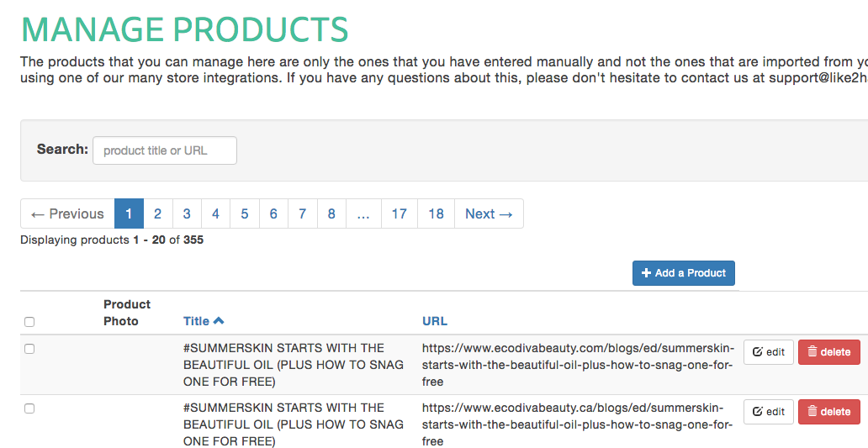Click Next arrow pagination link
Image resolution: width=868 pixels, height=448 pixels.
click(489, 213)
